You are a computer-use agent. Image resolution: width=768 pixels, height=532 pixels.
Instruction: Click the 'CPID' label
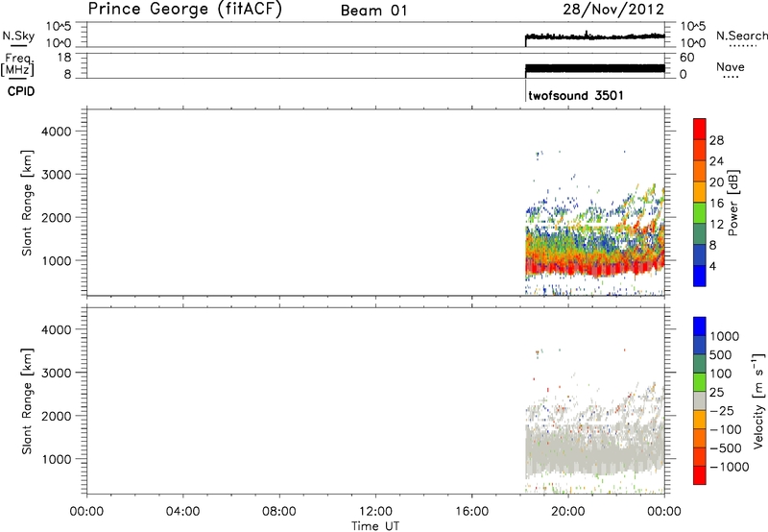click(21, 91)
